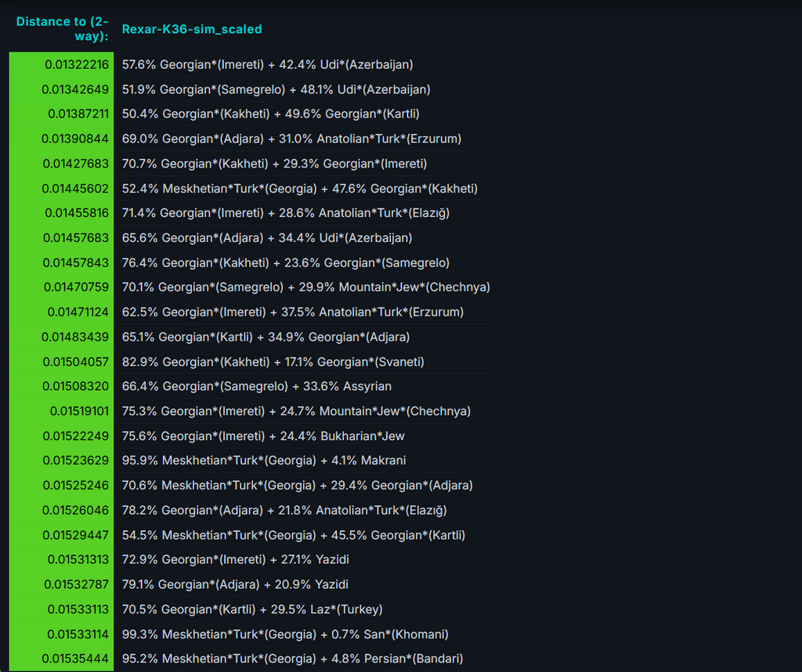
Task: Select distance value 0.01322216
Action: point(77,64)
